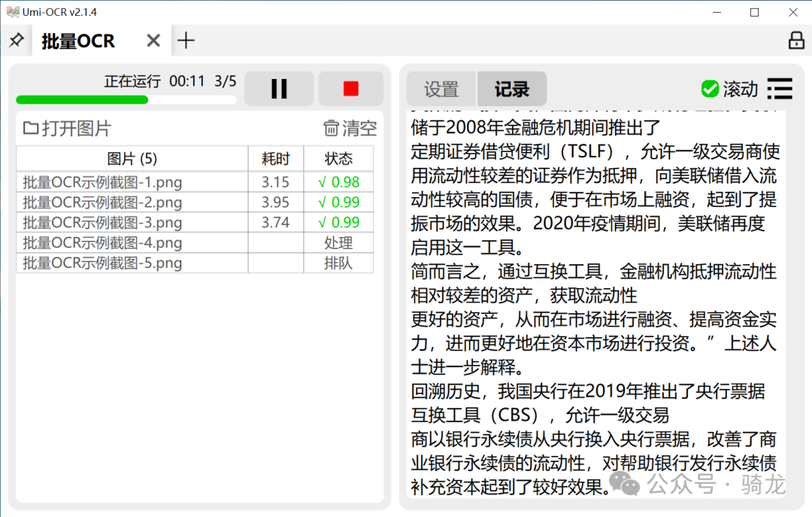Click the record line starting 简而言之
The width and height of the screenshot is (812, 517).
pyautogui.click(x=593, y=271)
